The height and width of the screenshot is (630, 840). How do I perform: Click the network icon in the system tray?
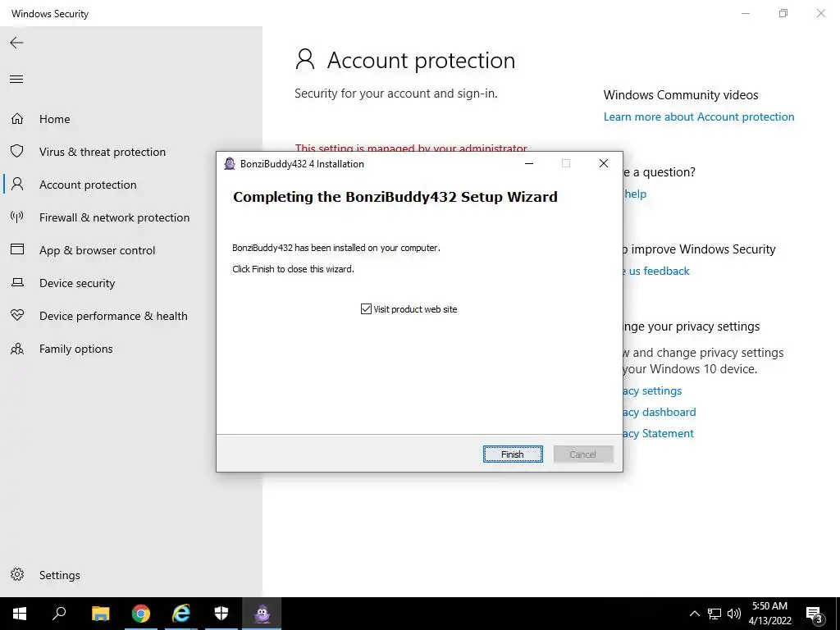point(714,614)
